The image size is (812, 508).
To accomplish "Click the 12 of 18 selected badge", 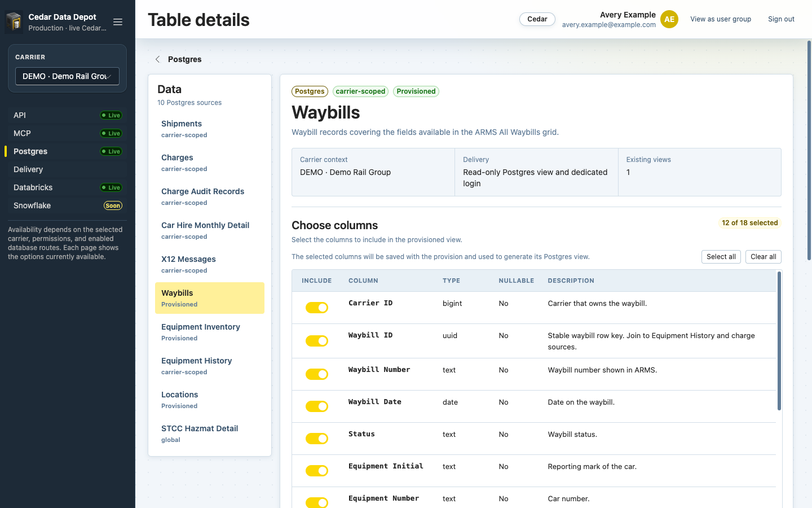I will point(750,223).
